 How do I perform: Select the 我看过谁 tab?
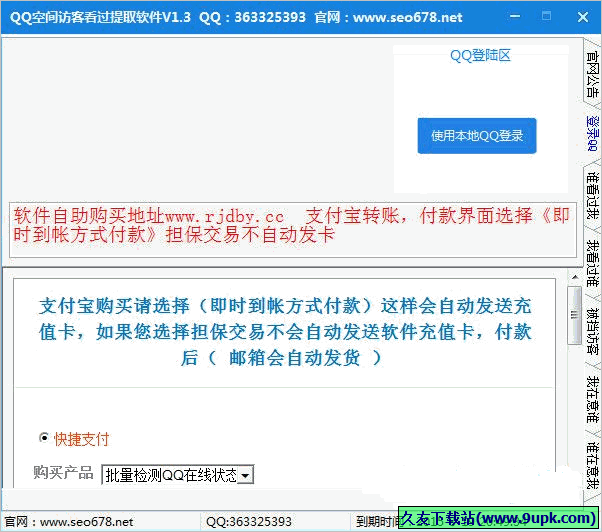point(592,263)
